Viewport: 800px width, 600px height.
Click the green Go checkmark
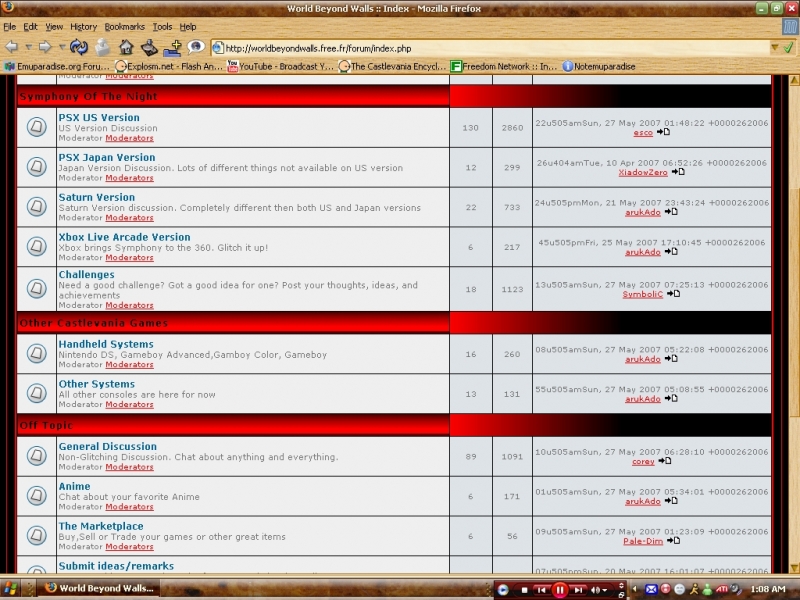pyautogui.click(x=788, y=48)
